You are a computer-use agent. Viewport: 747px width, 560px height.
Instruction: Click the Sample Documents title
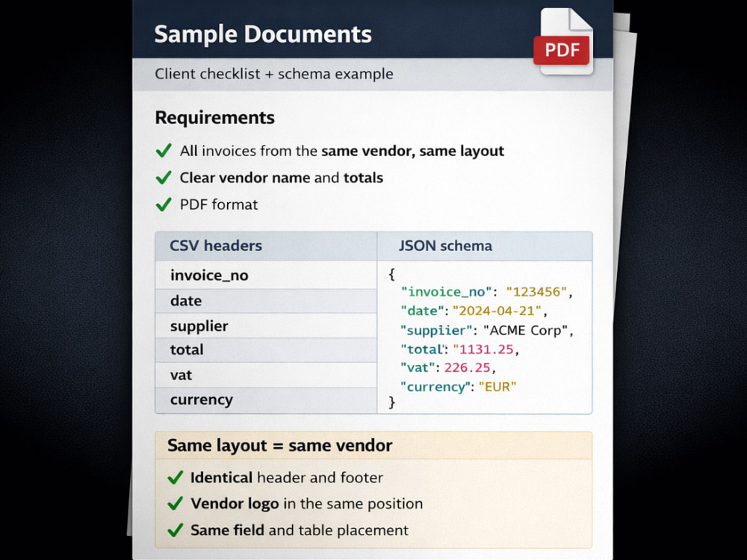[263, 34]
